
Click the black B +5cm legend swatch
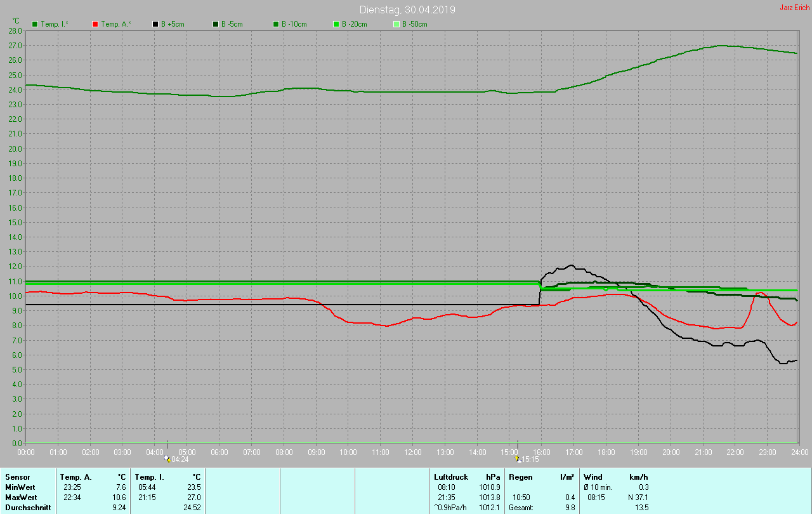click(x=155, y=24)
